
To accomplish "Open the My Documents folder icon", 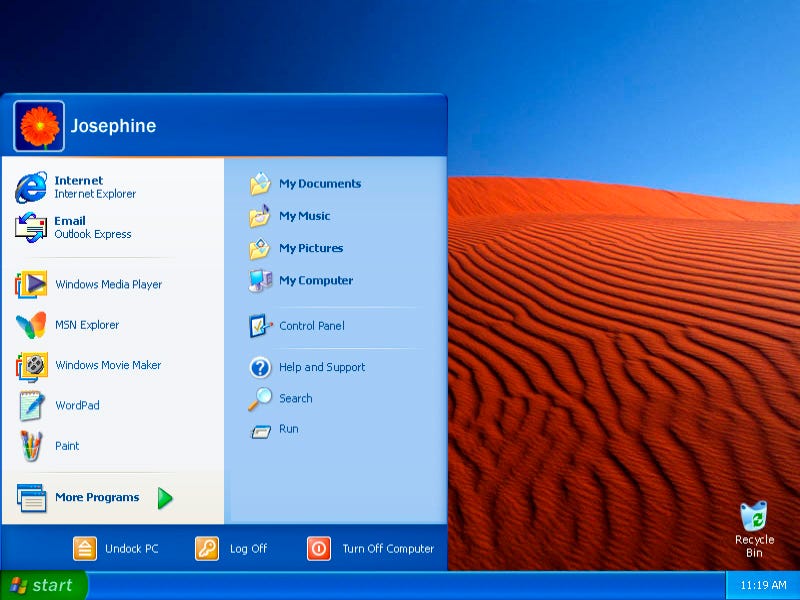I will click(260, 184).
